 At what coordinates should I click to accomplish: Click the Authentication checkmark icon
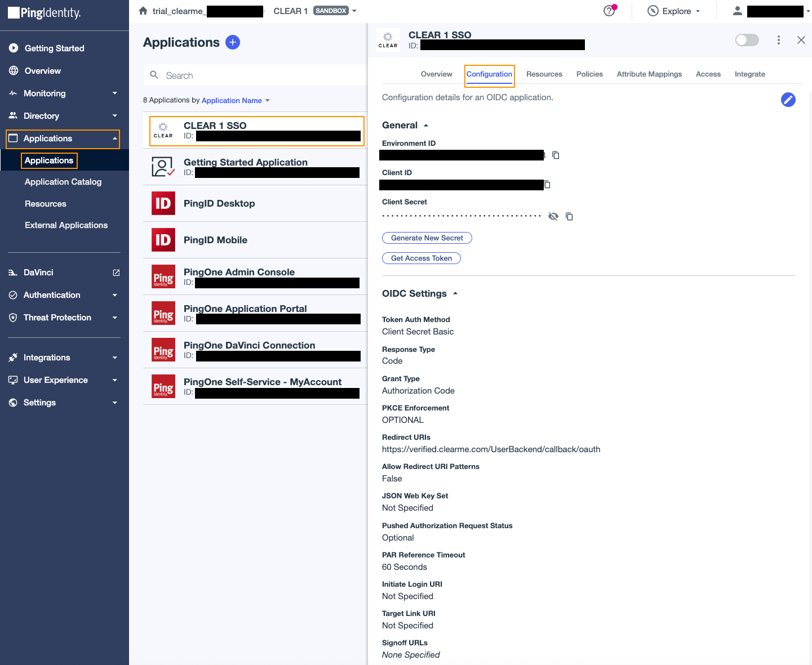coord(13,295)
